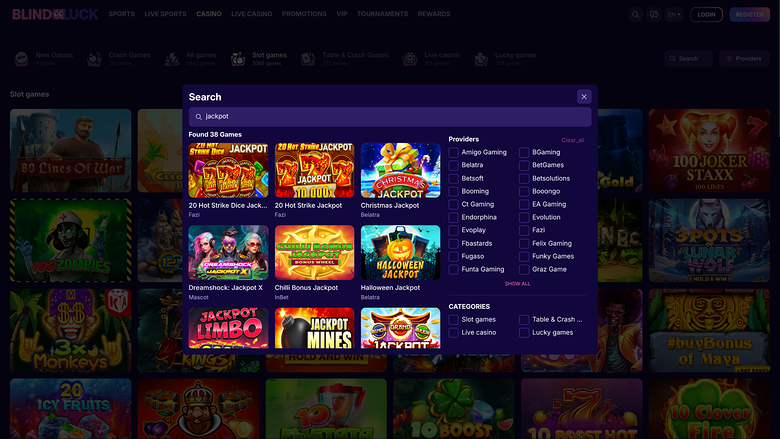Open 10 Clover Fire background game
Viewport: 780px width, 439px height.
pos(709,409)
